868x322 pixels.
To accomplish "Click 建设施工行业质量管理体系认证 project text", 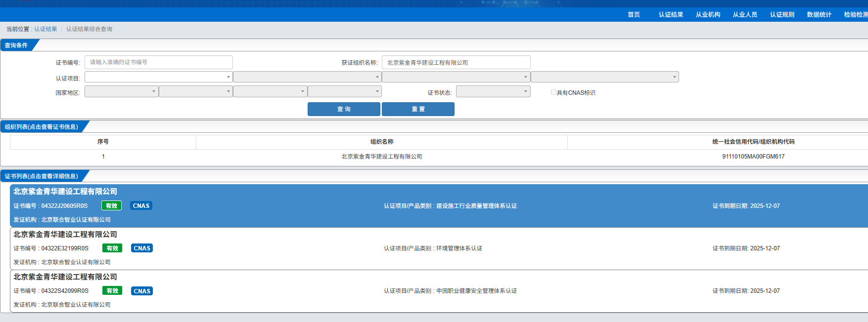I will click(x=476, y=206).
